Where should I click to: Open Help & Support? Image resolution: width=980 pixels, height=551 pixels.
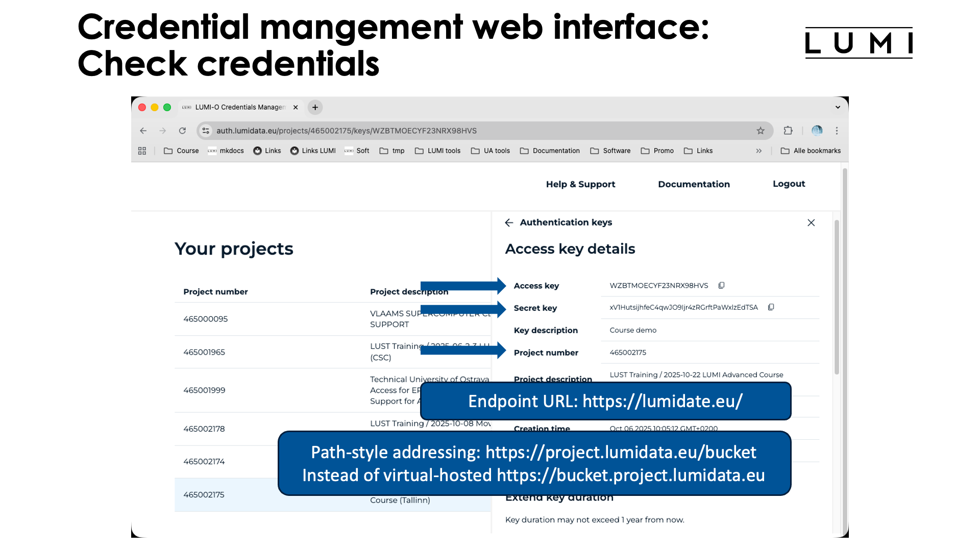point(580,184)
